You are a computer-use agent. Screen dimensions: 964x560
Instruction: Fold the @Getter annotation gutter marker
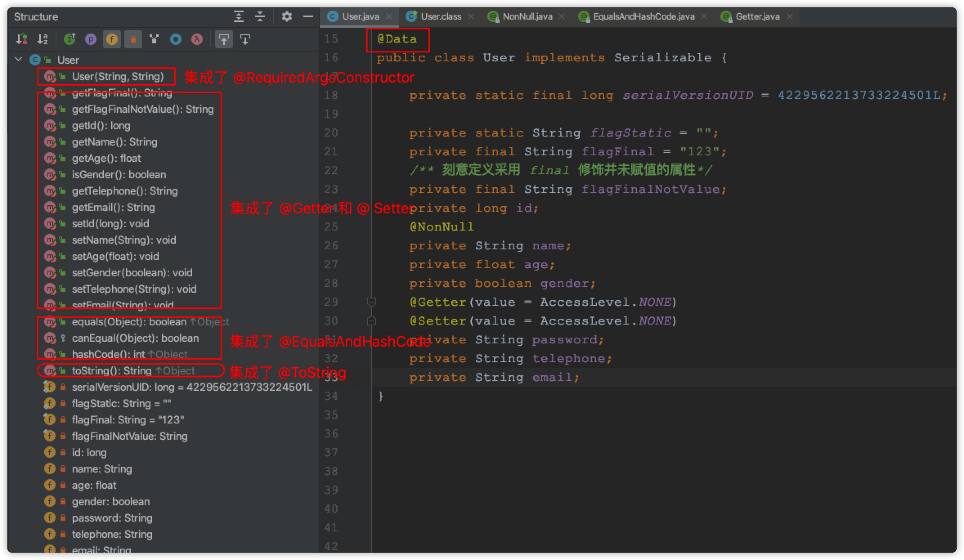click(371, 302)
